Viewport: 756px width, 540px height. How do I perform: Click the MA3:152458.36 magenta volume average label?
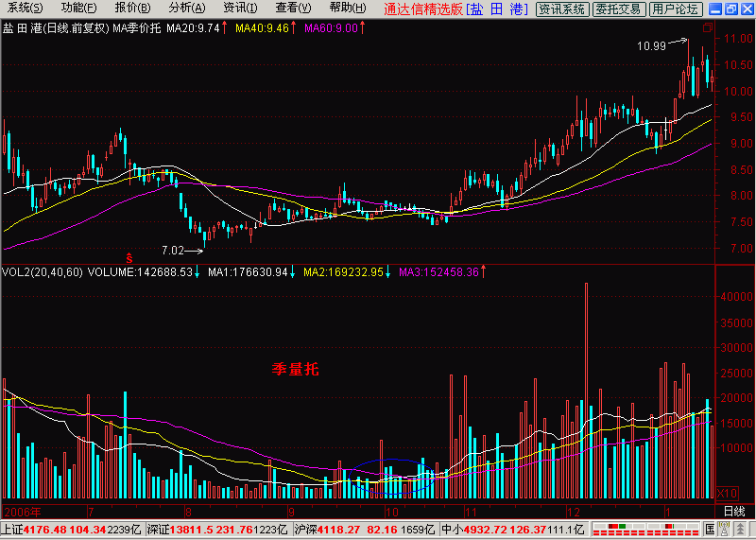pyautogui.click(x=438, y=272)
